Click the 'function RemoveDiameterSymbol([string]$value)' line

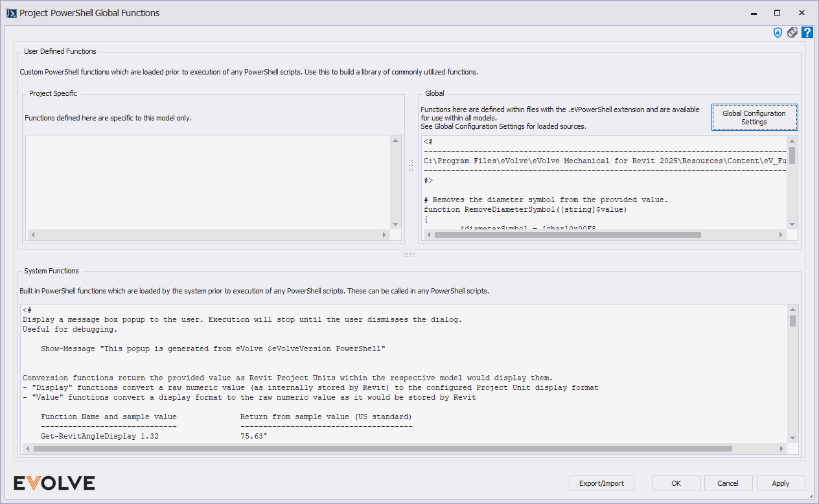coord(525,209)
